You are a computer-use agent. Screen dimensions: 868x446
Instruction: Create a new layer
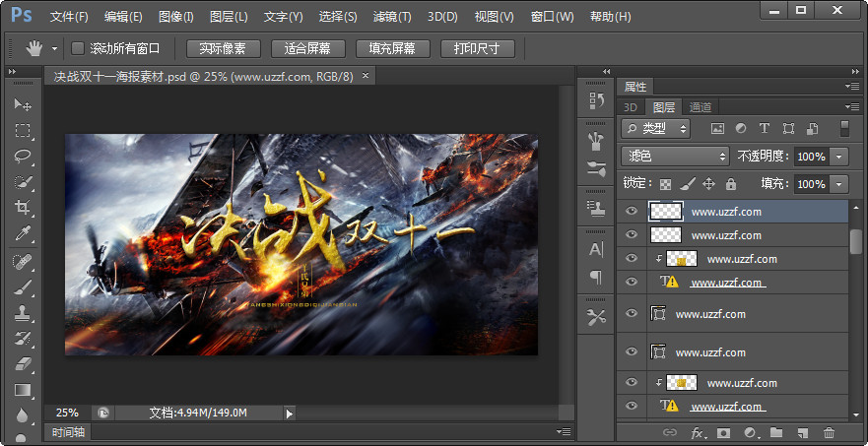coord(803,432)
